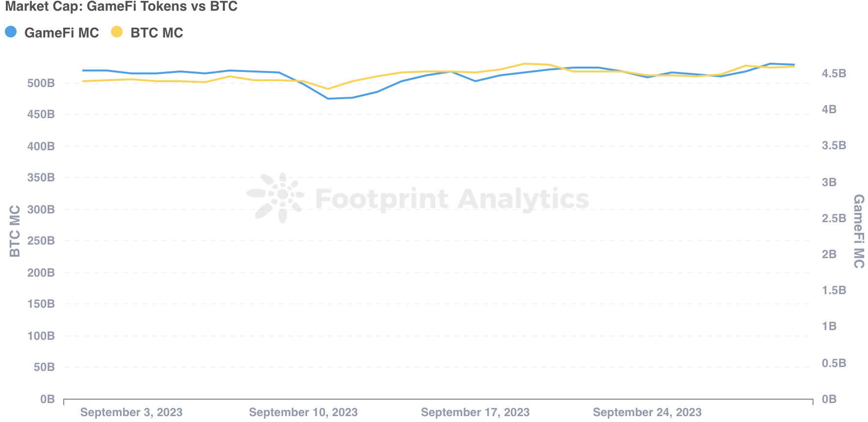Screen dimensions: 868x422
Task: Click the 250B tick on the left axis
Action: tap(41, 241)
